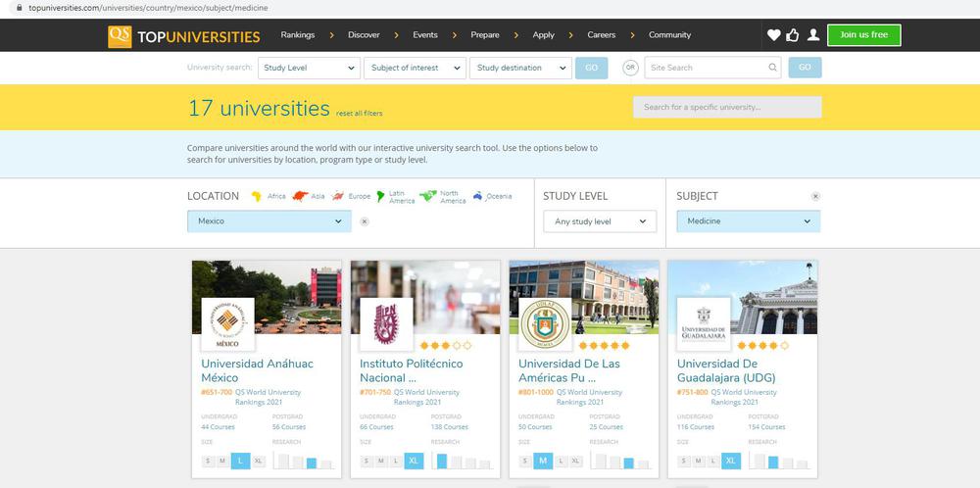Select size XL on Universidad Anáhuac card
This screenshot has width=980, height=488.
pos(259,462)
